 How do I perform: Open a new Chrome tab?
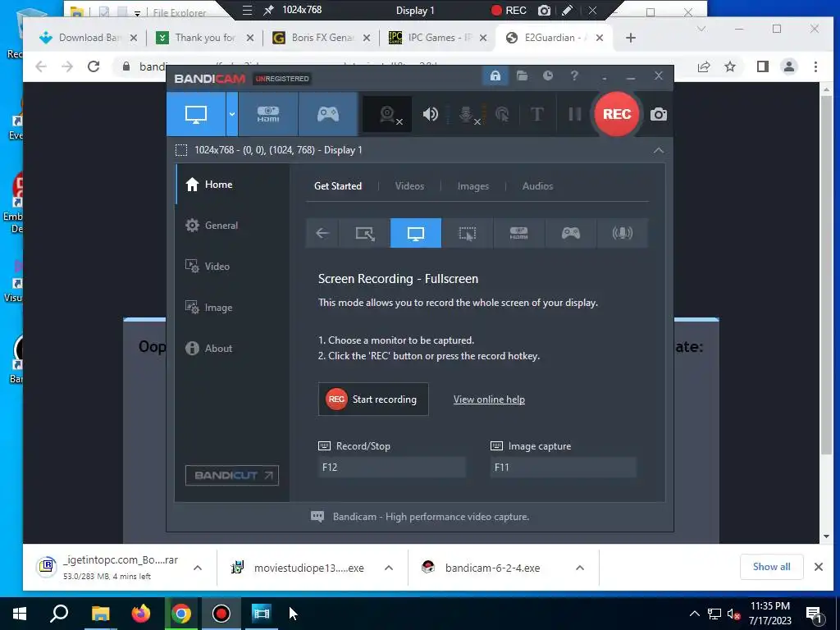point(631,38)
